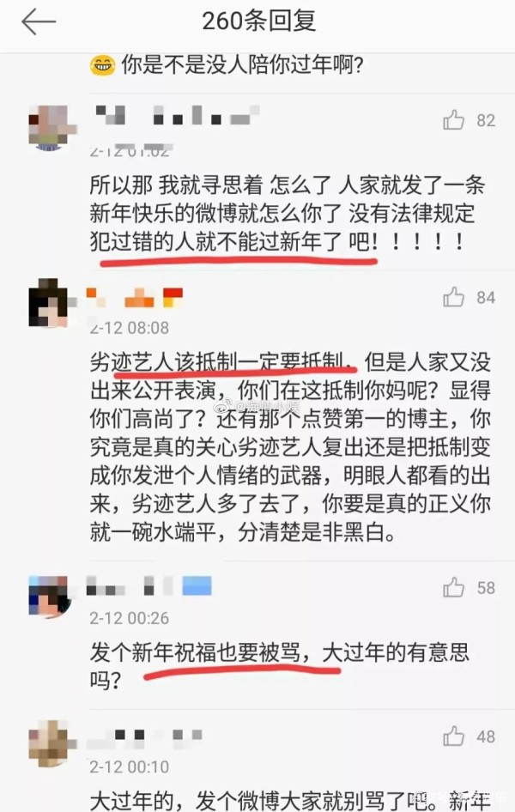
Task: Open avatar of the 2-12 00:26 commenter
Action: (50, 596)
